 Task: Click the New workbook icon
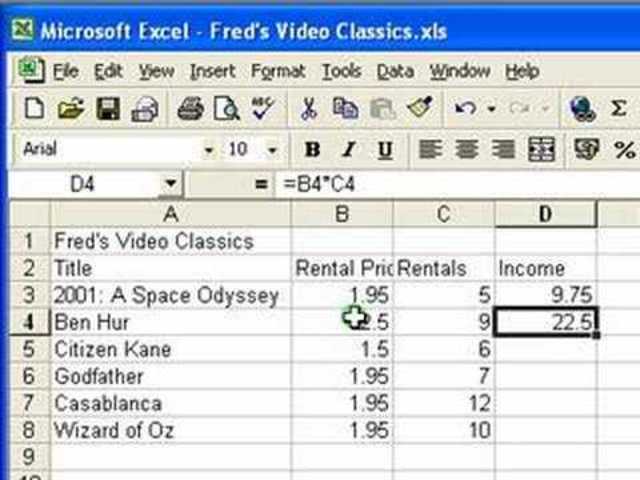tap(35, 109)
